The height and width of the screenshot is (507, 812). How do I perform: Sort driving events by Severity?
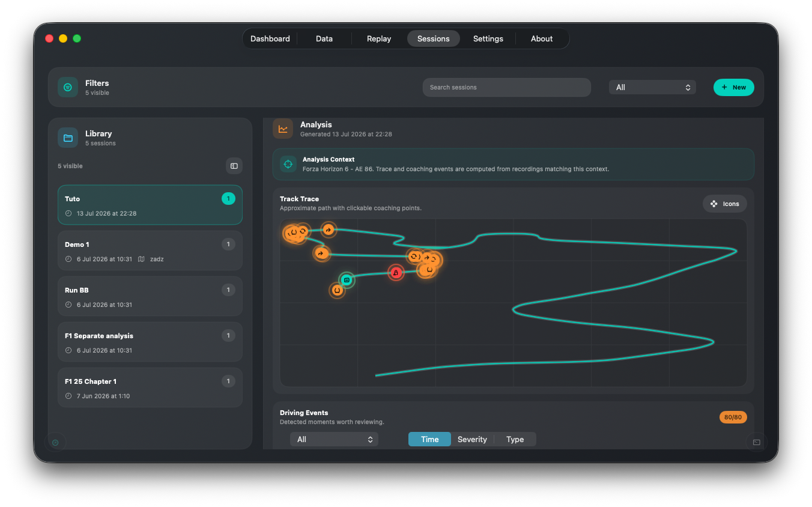click(472, 439)
